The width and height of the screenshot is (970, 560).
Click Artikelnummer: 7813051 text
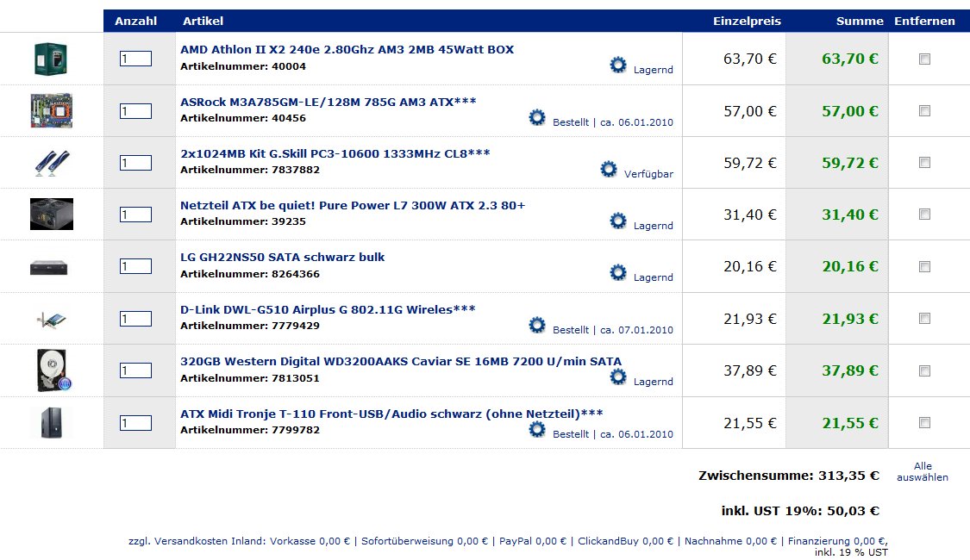(250, 378)
